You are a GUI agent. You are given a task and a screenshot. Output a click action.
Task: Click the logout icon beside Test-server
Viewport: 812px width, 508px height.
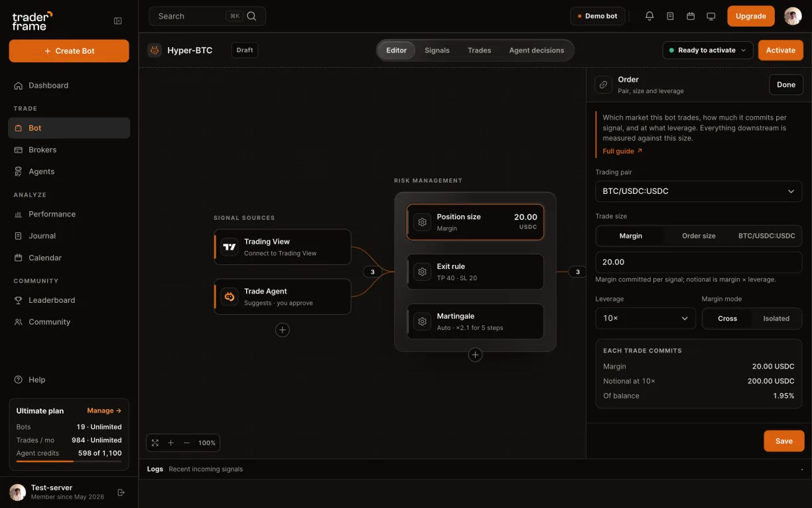(x=121, y=492)
